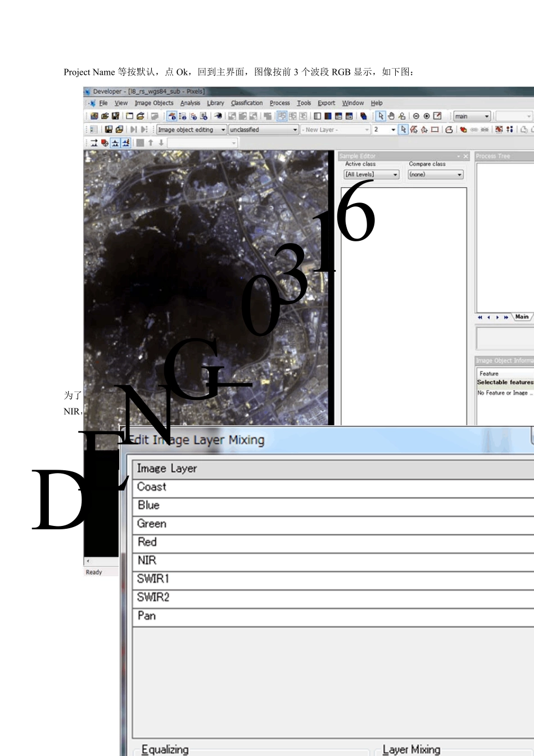Select the Green layer row

(333, 524)
